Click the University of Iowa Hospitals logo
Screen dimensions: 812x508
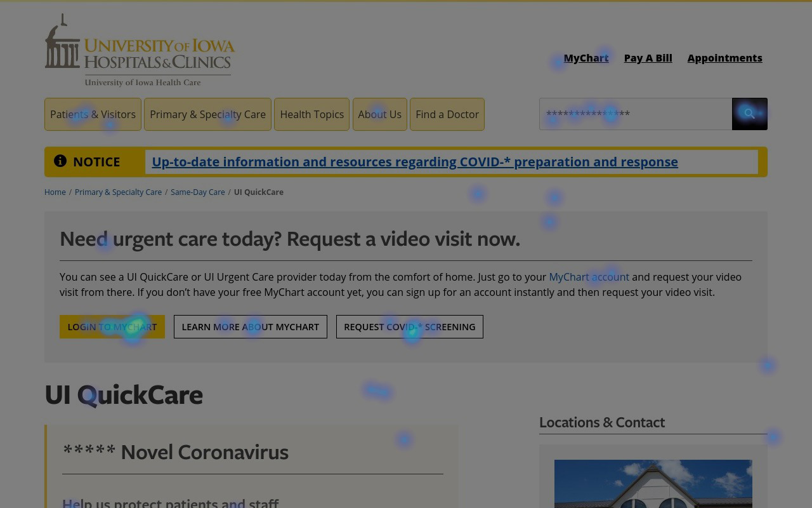[140, 50]
